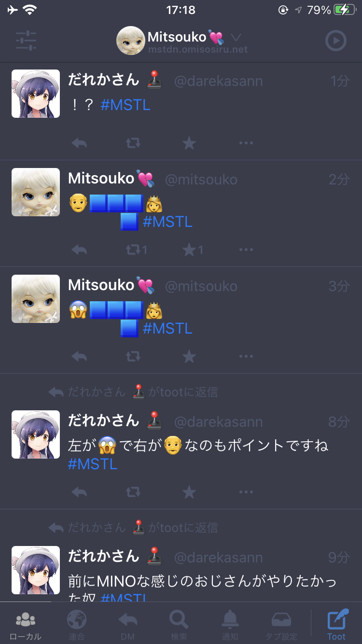Compose a new post with Toot button

coord(337,625)
